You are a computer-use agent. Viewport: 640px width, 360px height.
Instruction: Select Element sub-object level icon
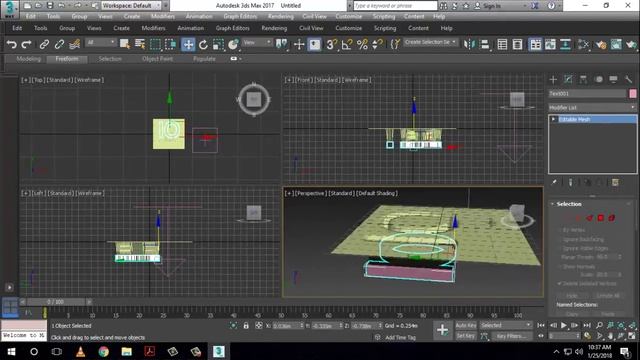pos(611,218)
